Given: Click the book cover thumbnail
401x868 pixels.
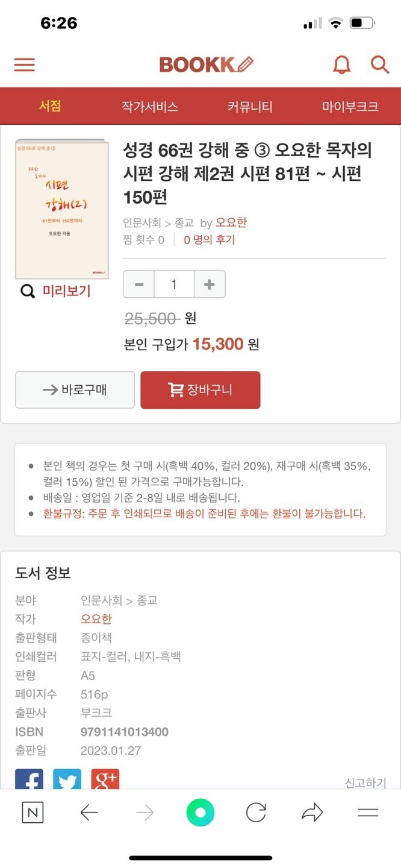Looking at the screenshot, I should tap(62, 209).
